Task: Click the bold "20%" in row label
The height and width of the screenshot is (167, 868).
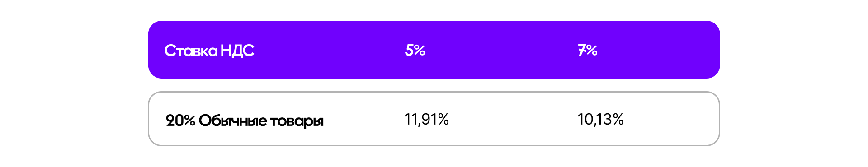Action: tap(180, 121)
